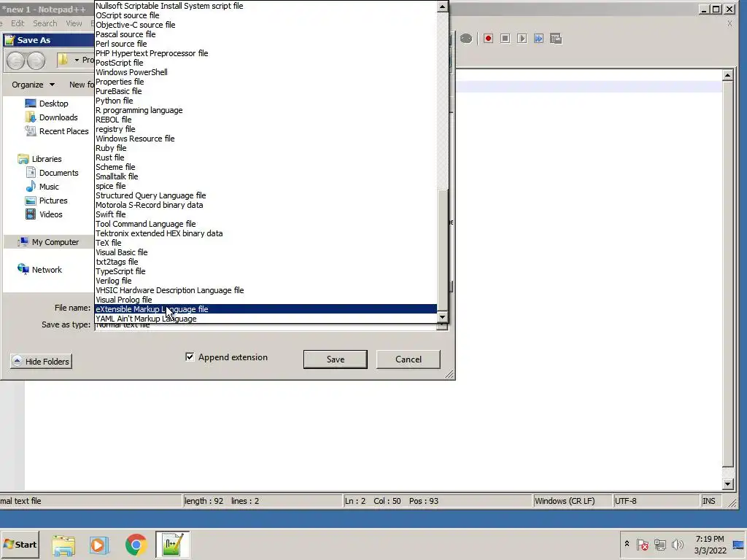
Task: Click the network tray icon
Action: pos(659,544)
